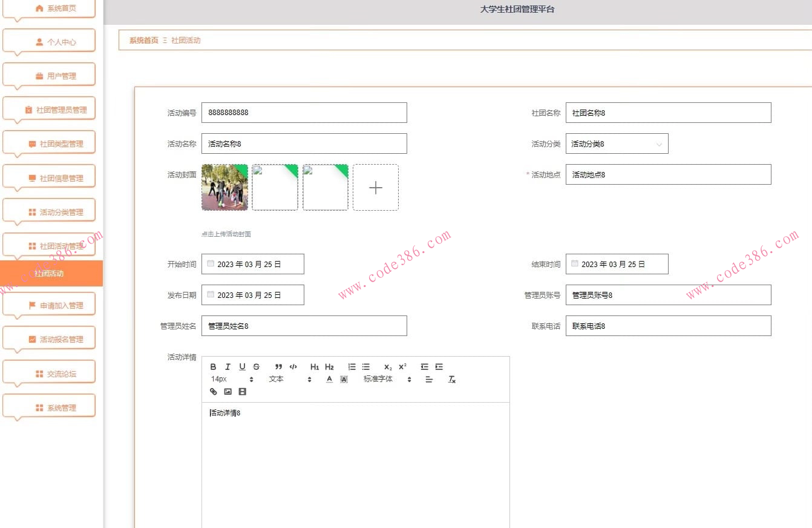Insert an image into activity details
812x528 pixels.
tap(228, 392)
